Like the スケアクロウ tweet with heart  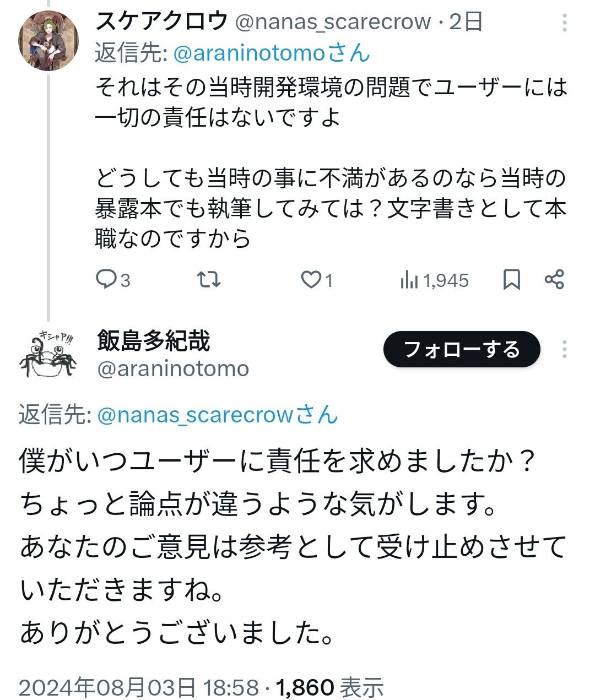coord(311,280)
